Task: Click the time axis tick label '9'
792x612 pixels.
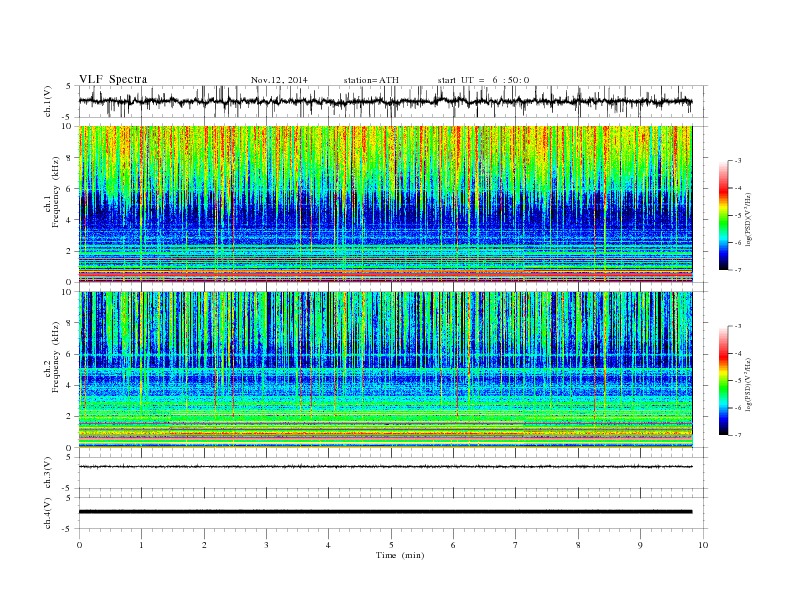Action: [640, 545]
